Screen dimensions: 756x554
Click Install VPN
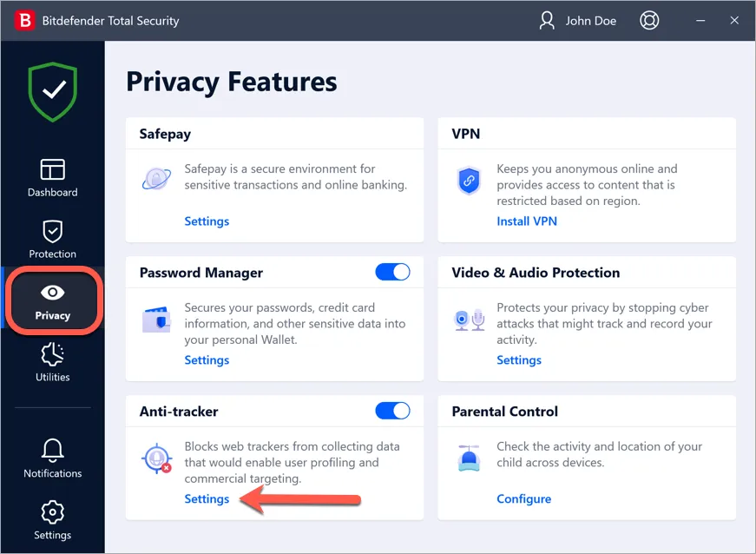(527, 221)
